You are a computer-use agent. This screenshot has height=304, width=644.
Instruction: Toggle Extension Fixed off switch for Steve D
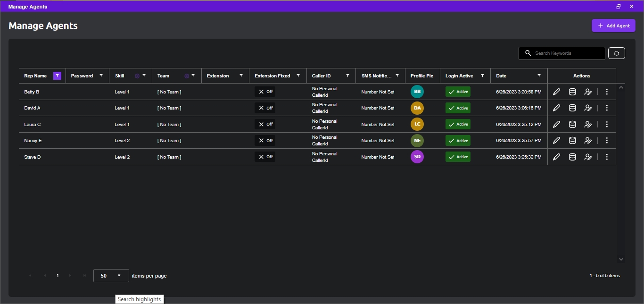click(265, 157)
